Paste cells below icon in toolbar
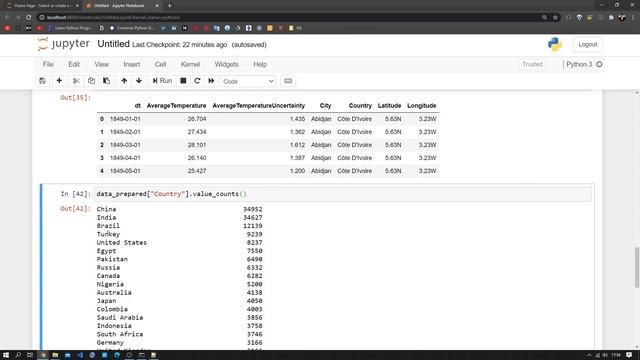 click(x=107, y=81)
